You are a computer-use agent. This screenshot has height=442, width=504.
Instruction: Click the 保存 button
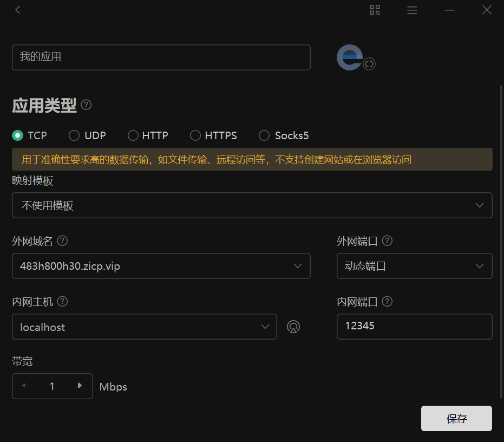[456, 419]
